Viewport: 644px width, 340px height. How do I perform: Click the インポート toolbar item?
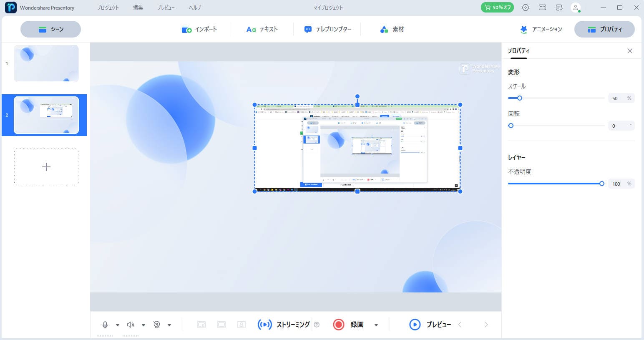199,29
